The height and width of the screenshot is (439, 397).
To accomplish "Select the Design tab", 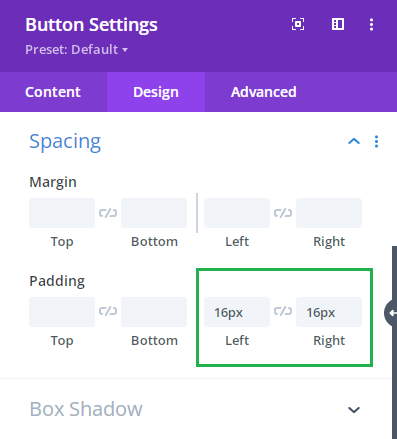I will [x=156, y=92].
